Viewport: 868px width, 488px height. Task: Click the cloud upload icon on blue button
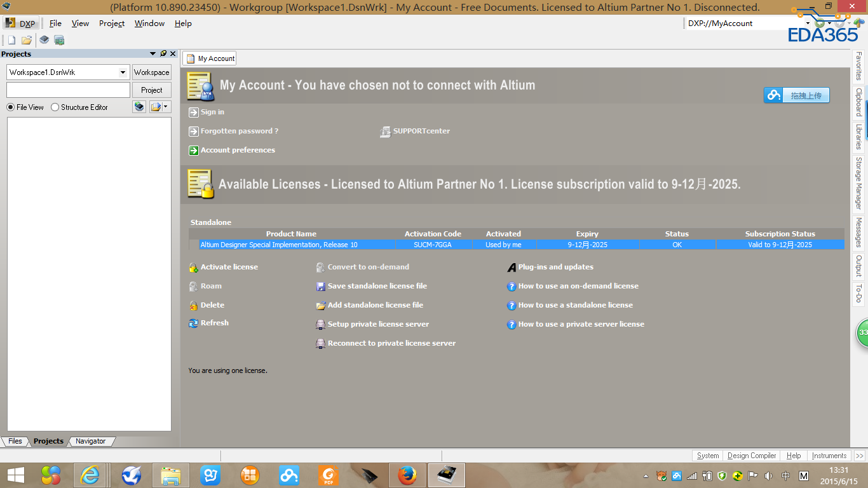773,95
